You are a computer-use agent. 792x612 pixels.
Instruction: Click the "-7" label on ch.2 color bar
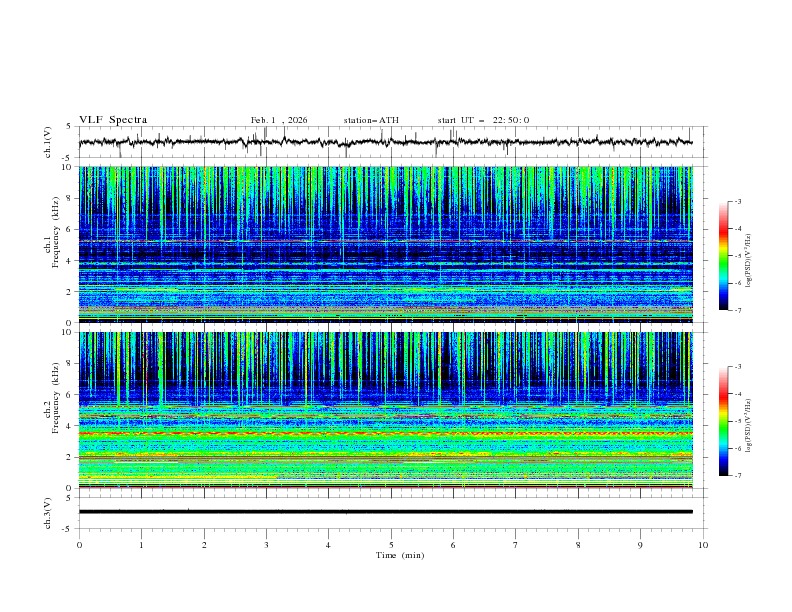click(737, 476)
